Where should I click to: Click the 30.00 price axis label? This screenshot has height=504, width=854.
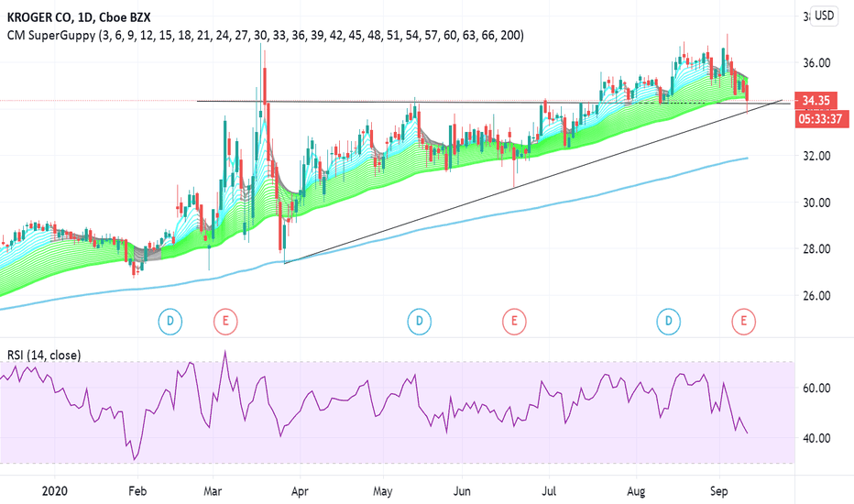[816, 203]
